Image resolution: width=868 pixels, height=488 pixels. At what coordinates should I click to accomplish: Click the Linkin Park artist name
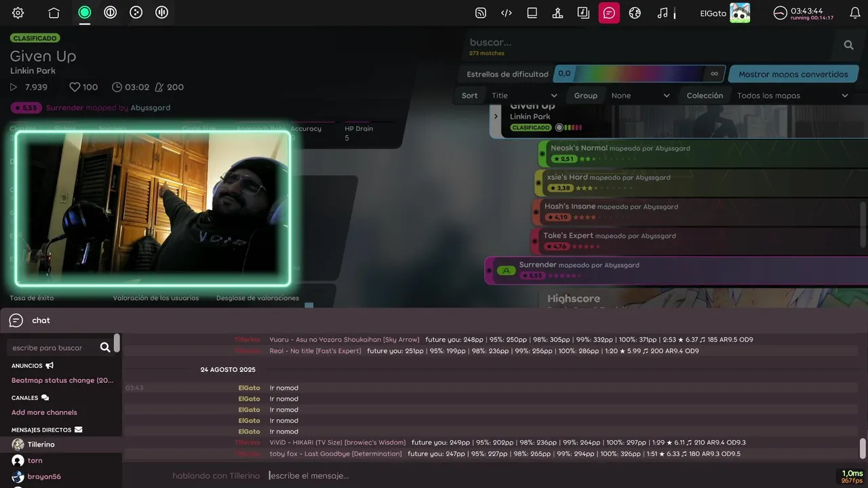[x=33, y=71]
